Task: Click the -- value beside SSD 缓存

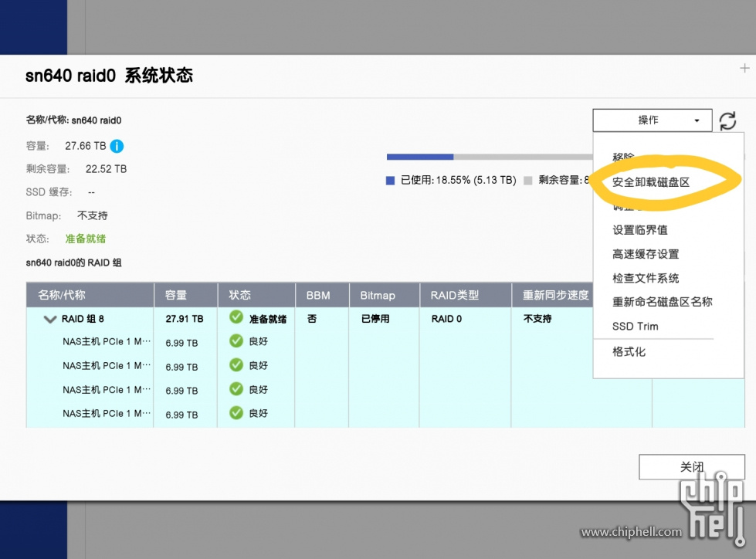Action: click(x=92, y=192)
